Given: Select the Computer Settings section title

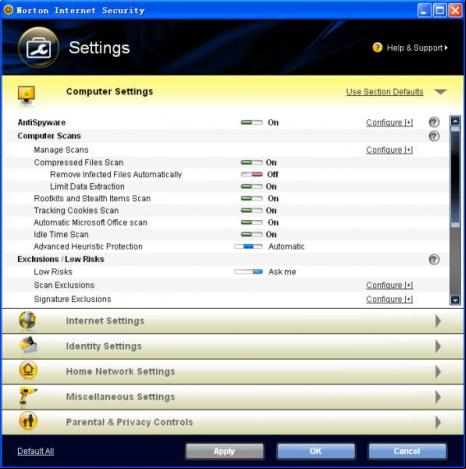Looking at the screenshot, I should point(109,92).
